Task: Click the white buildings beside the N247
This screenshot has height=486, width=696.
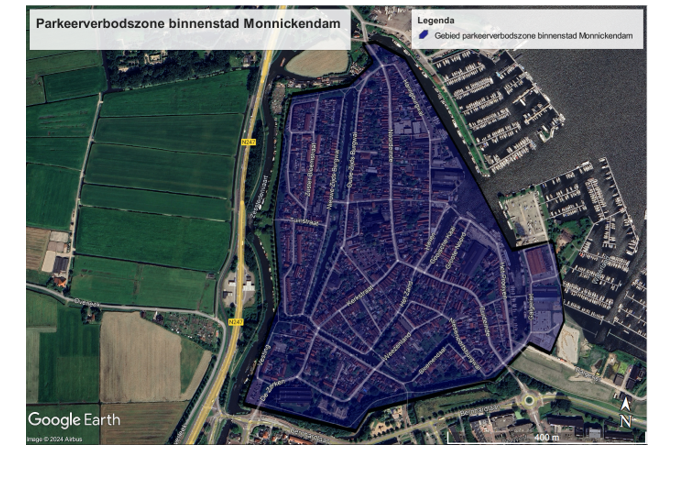Action: 241,289
